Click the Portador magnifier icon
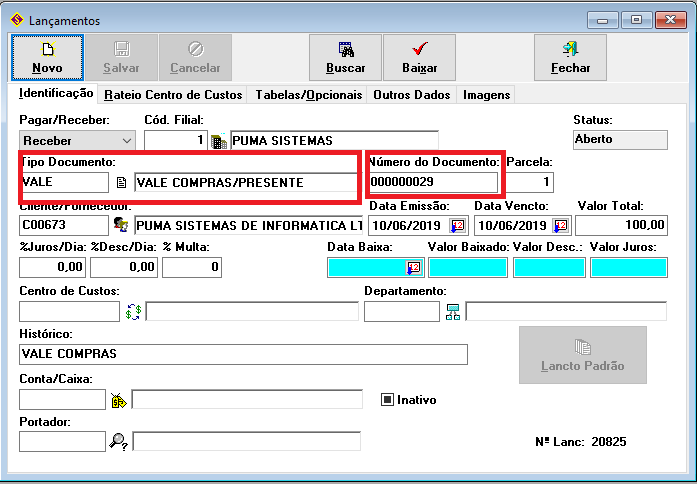The image size is (697, 484). [x=120, y=440]
